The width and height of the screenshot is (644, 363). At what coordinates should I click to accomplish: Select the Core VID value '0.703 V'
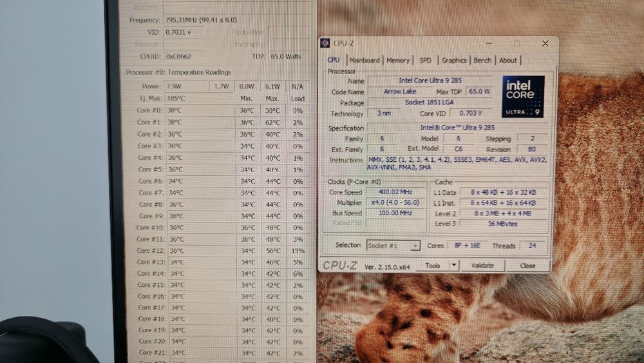coord(471,113)
